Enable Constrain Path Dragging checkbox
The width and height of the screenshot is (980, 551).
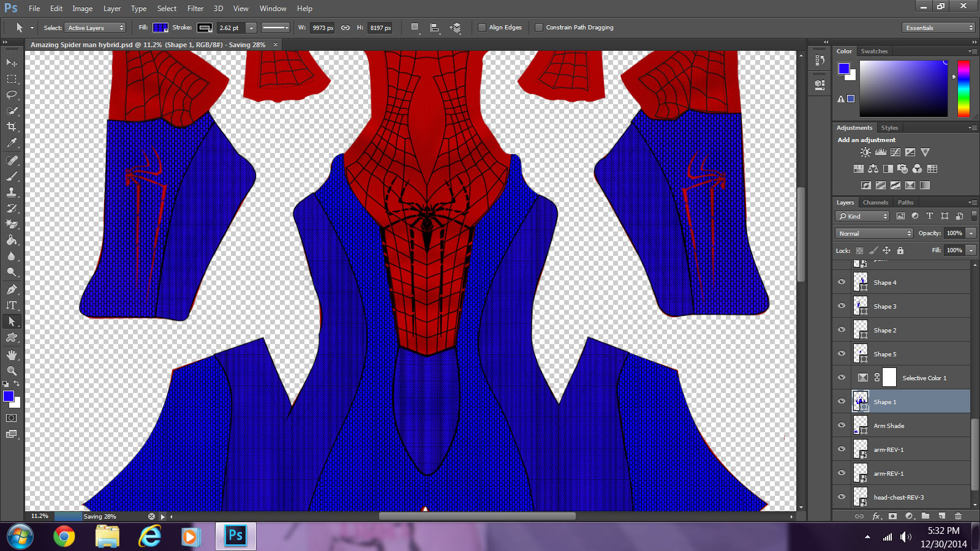[x=539, y=28]
